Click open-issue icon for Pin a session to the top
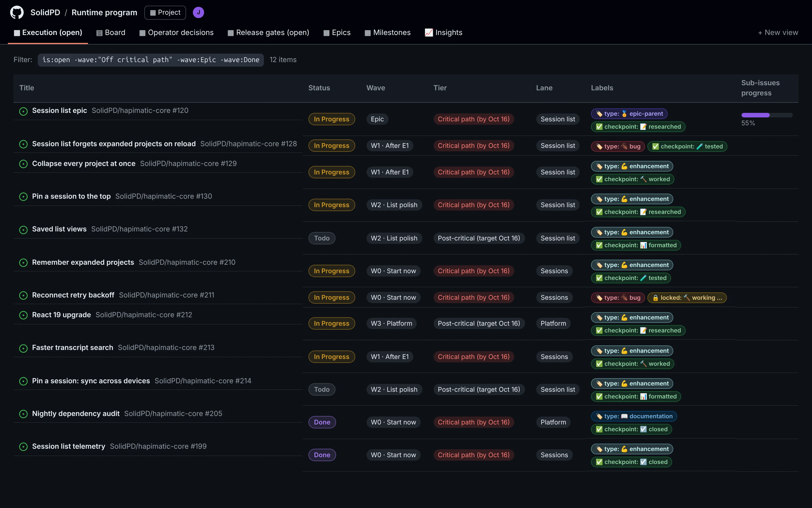 (x=23, y=196)
